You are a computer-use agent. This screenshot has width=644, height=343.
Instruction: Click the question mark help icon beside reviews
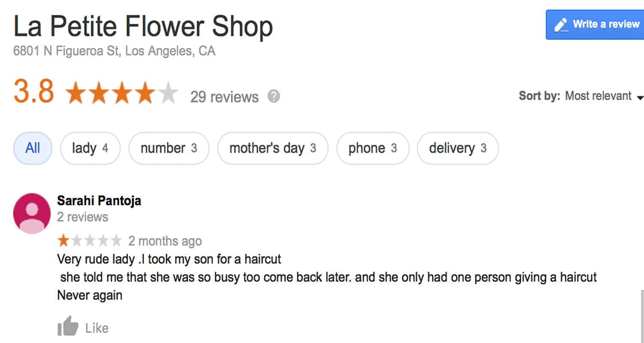[x=273, y=96]
